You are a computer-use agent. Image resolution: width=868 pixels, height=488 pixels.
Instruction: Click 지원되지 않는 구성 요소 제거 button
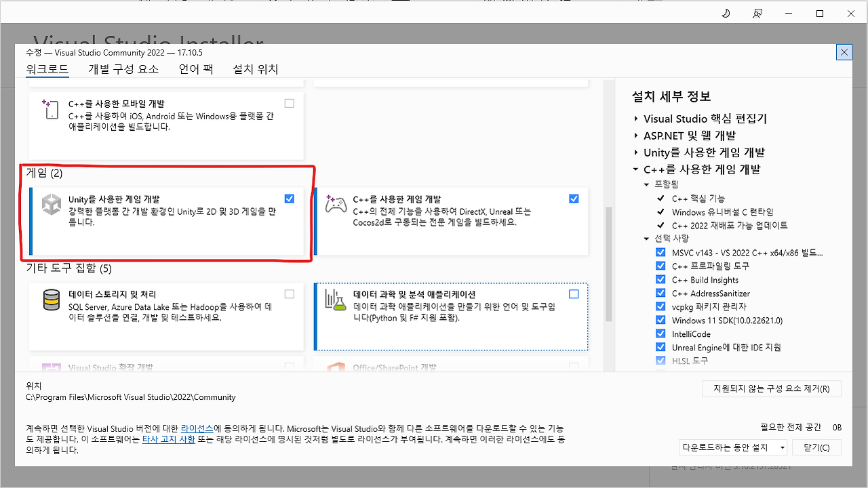772,389
